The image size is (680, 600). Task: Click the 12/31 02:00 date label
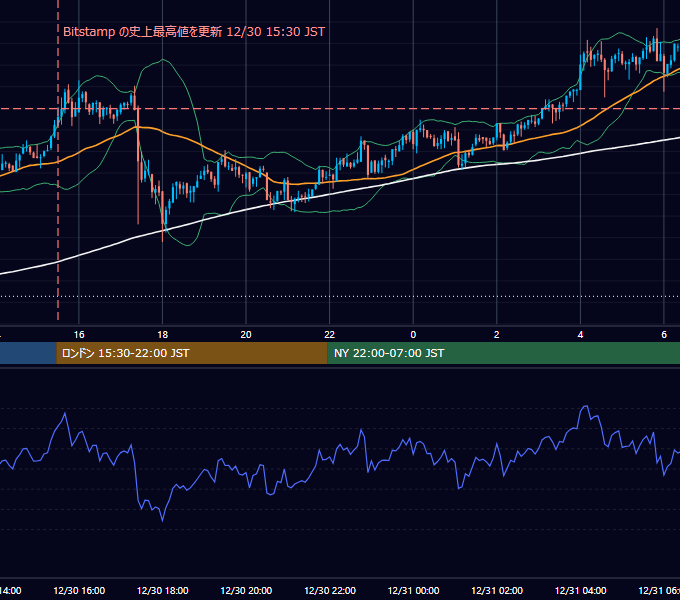497,590
